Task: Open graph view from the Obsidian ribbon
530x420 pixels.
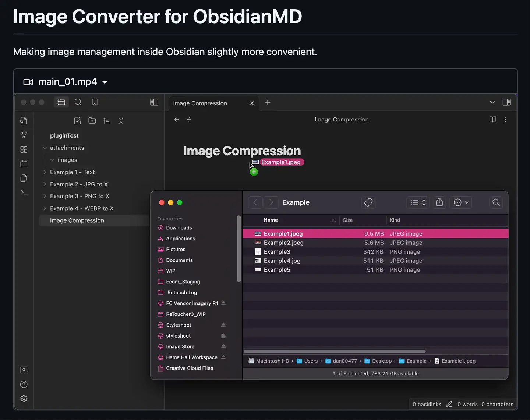Action: point(24,135)
